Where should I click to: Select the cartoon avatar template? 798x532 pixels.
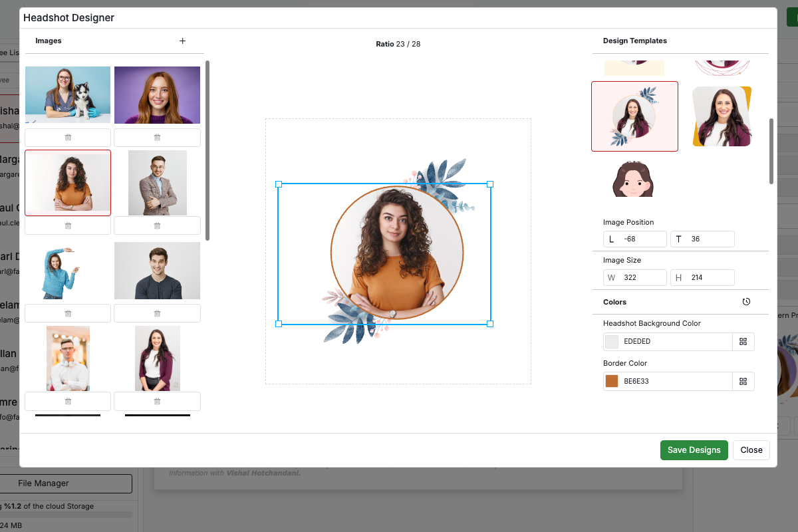click(634, 178)
